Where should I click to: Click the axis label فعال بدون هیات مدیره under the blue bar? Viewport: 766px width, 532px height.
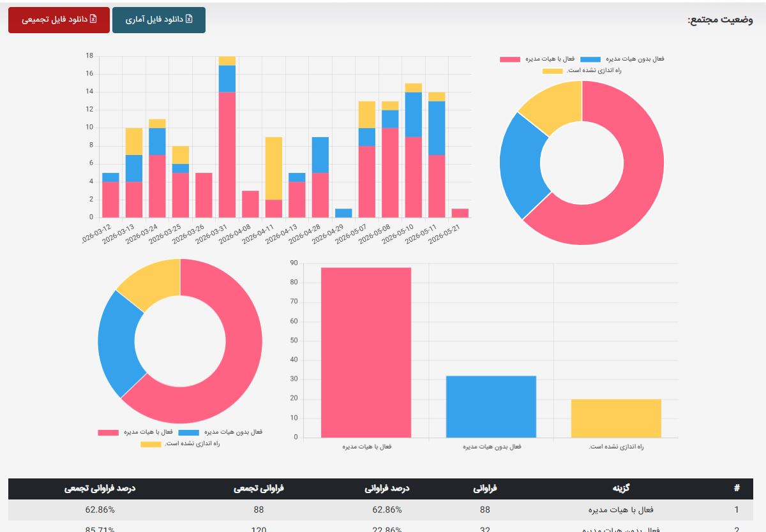pyautogui.click(x=492, y=447)
